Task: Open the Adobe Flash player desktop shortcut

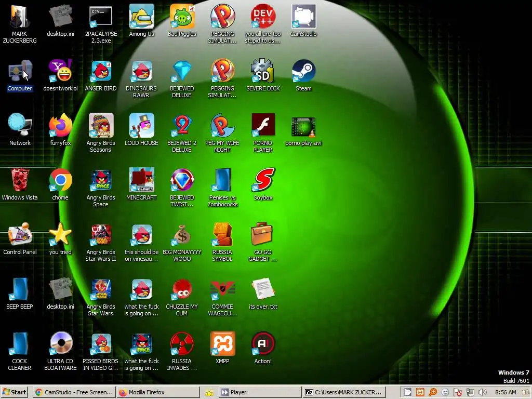Action: click(x=263, y=133)
